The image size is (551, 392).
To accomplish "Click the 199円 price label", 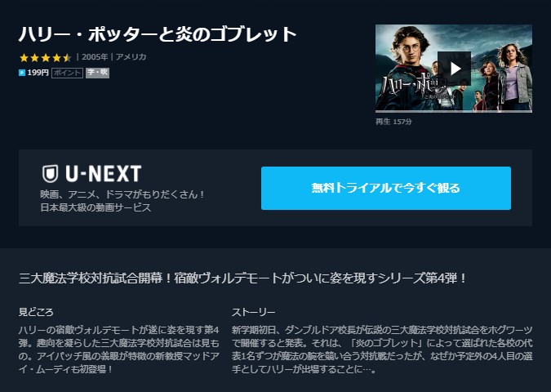I will tap(38, 73).
